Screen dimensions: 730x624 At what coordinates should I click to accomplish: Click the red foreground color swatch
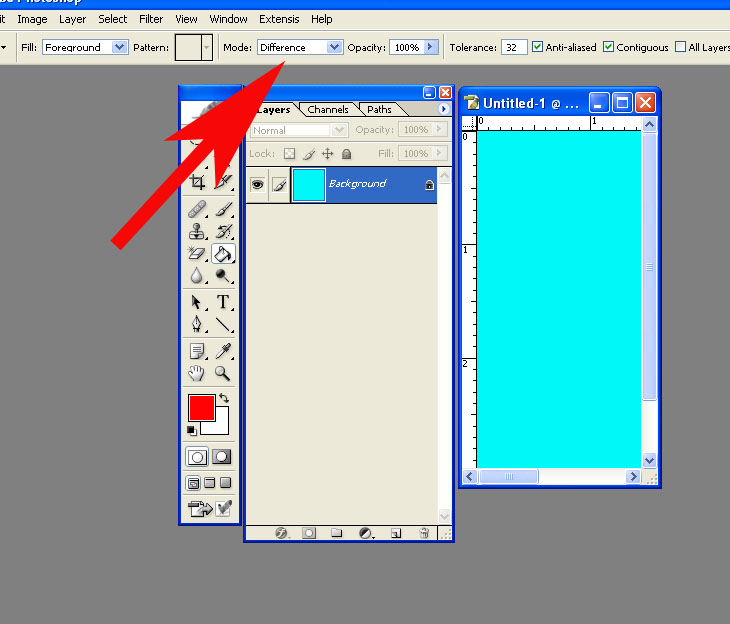point(201,407)
